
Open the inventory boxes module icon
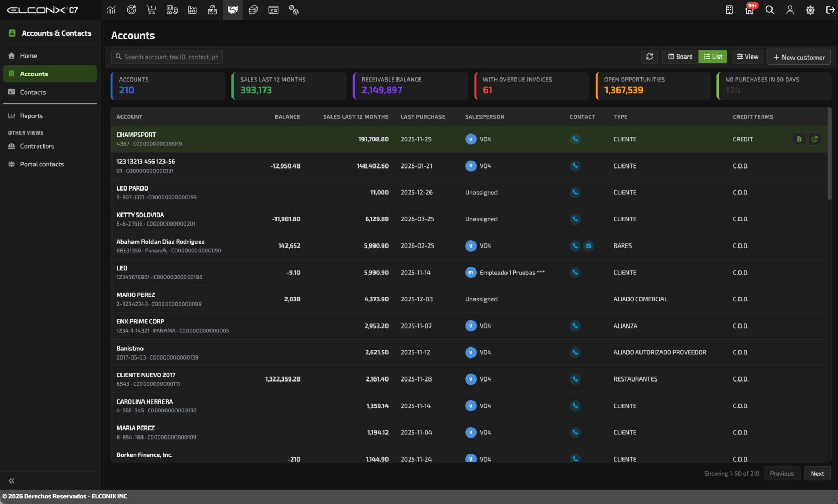click(x=212, y=10)
